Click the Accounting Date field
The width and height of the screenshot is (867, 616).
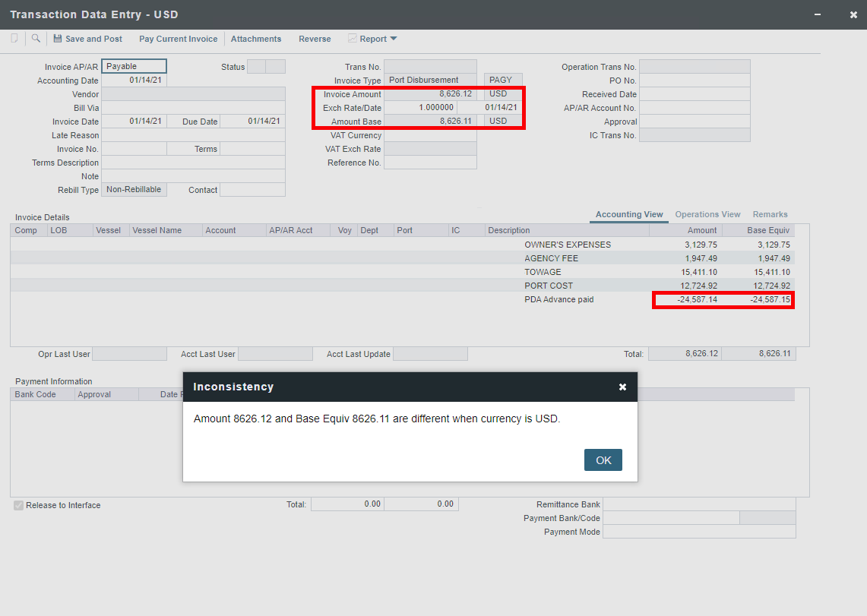tap(134, 81)
